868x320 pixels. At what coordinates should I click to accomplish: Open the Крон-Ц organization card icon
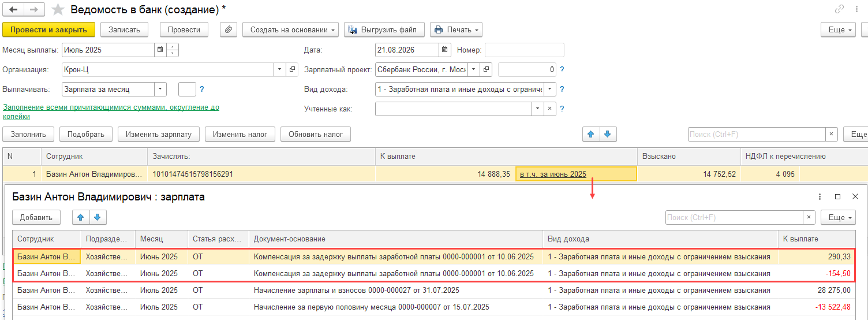[293, 70]
